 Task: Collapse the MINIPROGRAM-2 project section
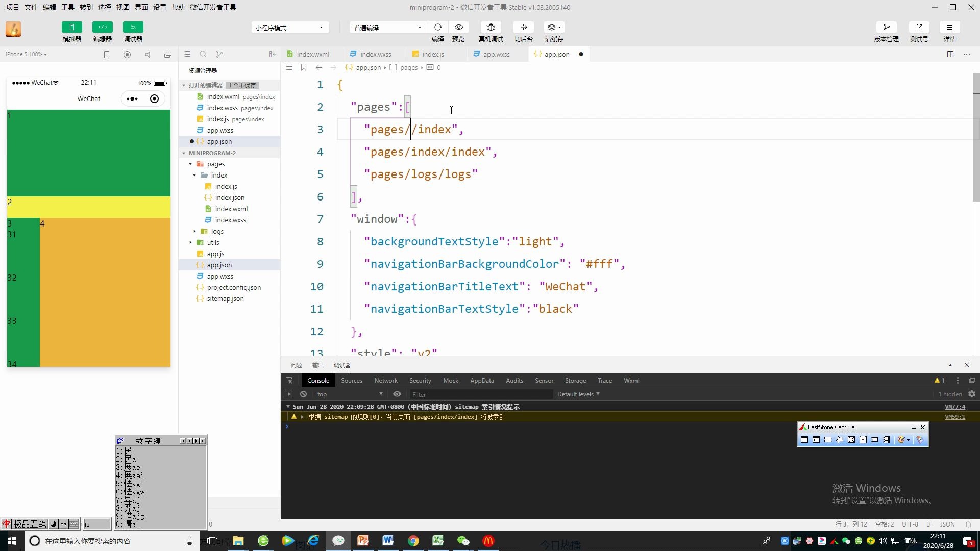coord(184,153)
